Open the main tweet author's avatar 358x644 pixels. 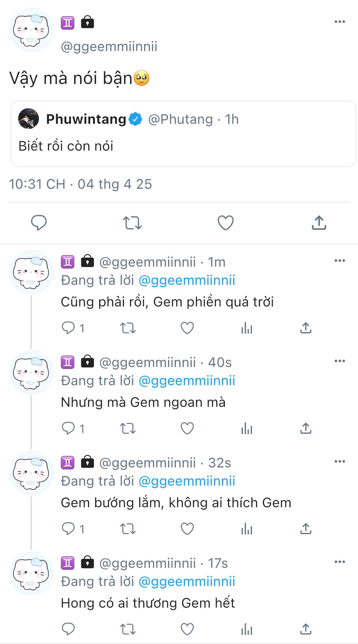pos(31,30)
